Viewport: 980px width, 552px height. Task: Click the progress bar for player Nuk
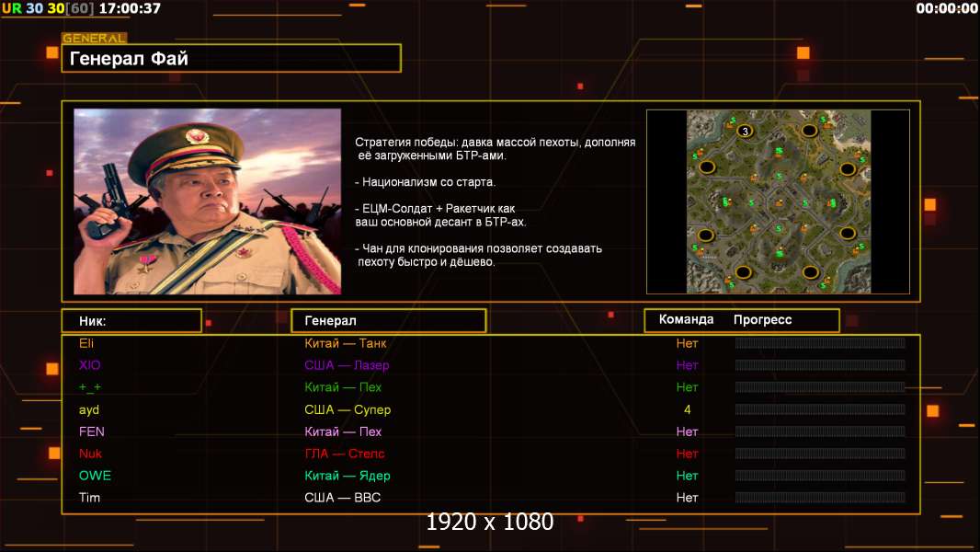pos(820,454)
